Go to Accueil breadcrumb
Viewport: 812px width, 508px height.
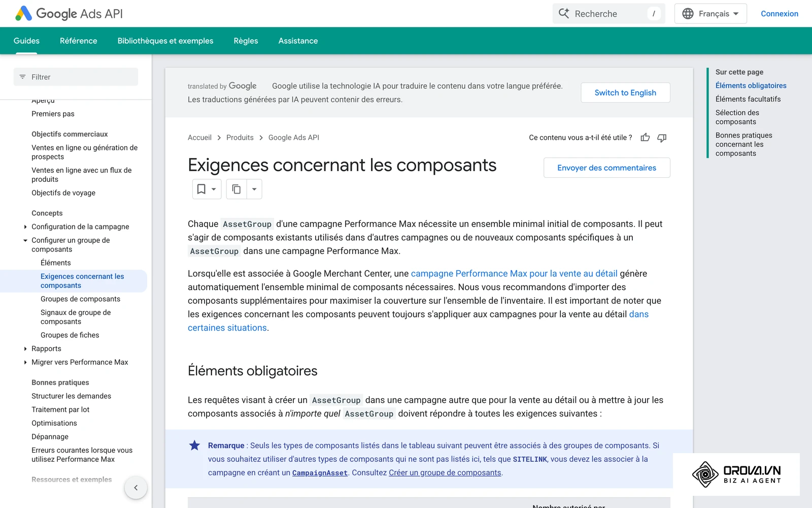(x=199, y=138)
